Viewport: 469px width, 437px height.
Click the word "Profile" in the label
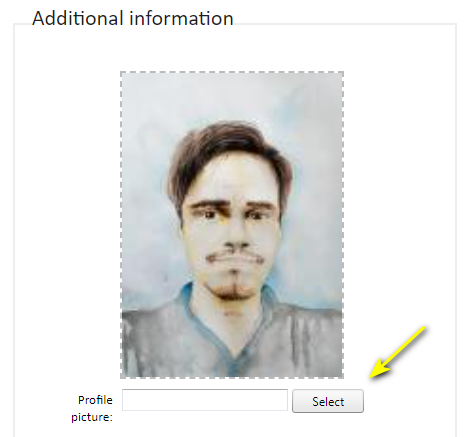95,400
